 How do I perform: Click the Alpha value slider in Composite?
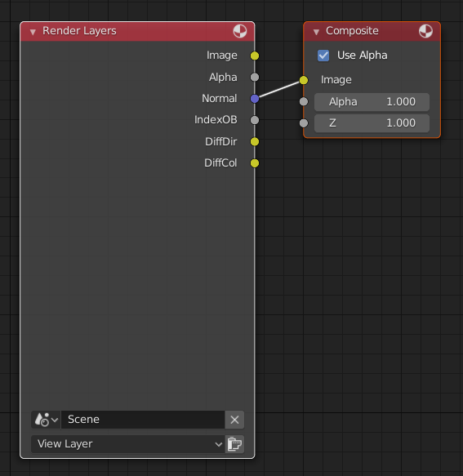372,102
